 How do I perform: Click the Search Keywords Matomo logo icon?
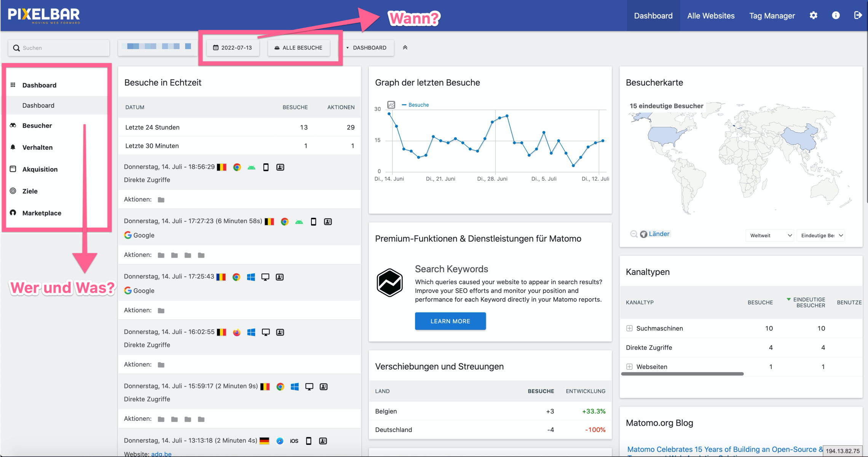[389, 283]
